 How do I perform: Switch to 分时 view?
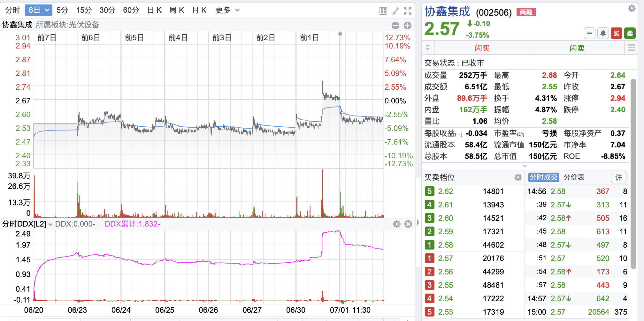[13, 10]
